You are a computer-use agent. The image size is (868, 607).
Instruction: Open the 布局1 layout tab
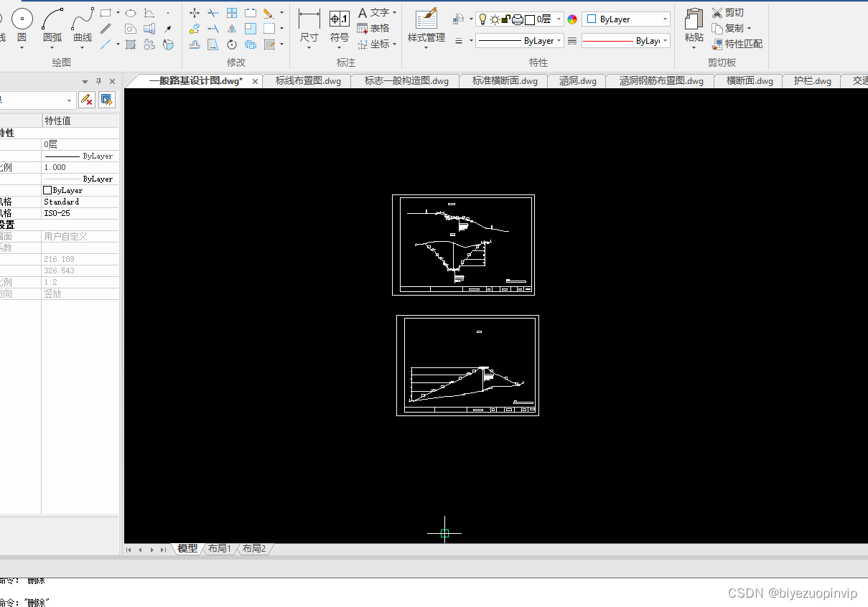[220, 549]
